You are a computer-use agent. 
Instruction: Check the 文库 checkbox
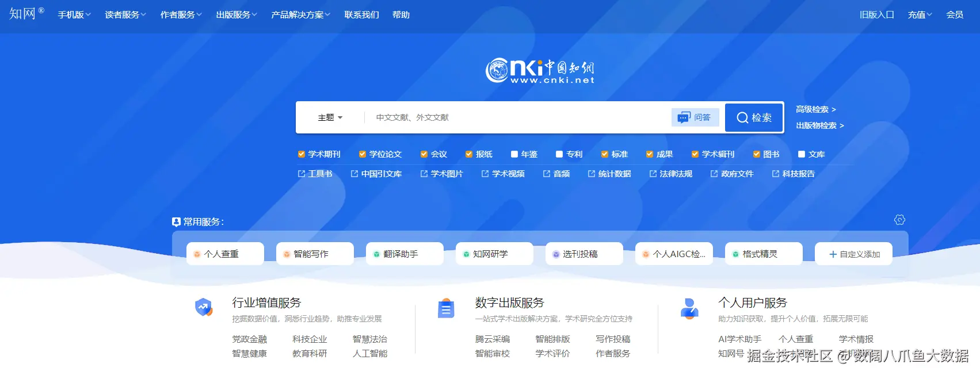[802, 154]
